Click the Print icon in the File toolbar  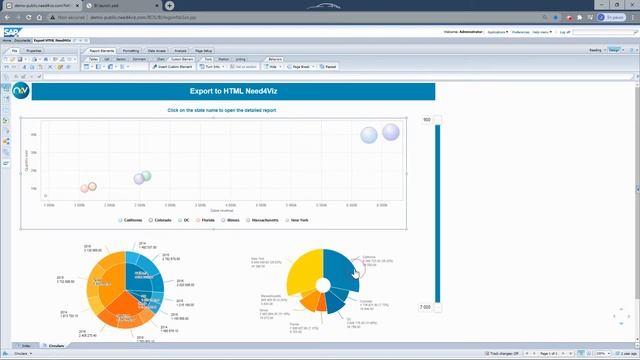pyautogui.click(x=34, y=60)
